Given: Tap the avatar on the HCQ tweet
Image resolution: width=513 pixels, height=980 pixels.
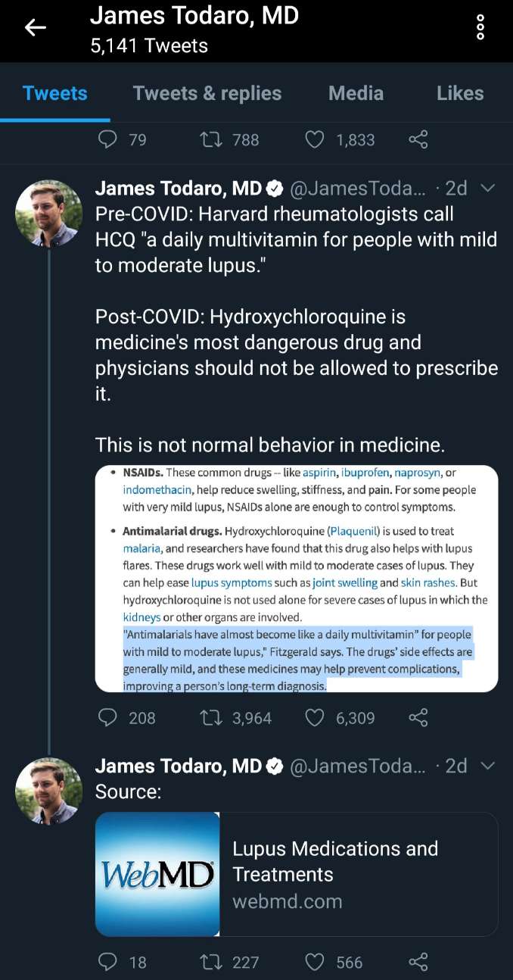Looking at the screenshot, I should click(x=49, y=214).
